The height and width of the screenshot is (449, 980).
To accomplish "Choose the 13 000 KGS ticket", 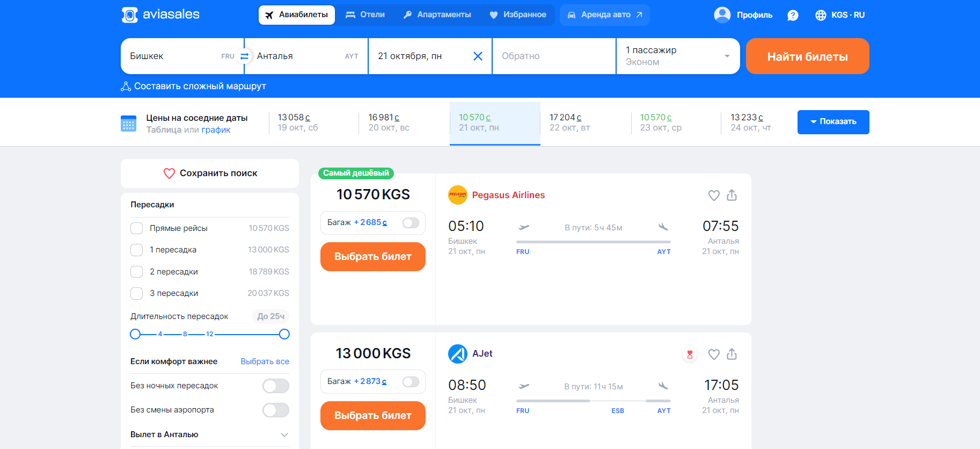I will tap(373, 416).
